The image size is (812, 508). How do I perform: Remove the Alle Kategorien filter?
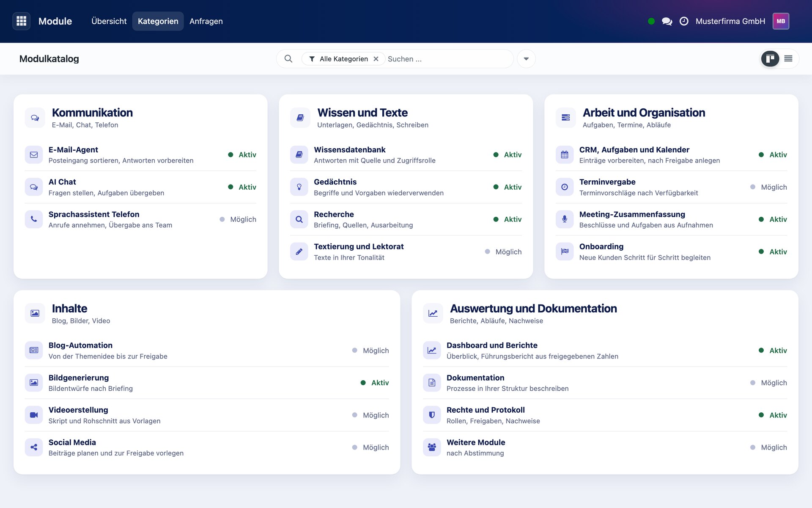click(376, 59)
